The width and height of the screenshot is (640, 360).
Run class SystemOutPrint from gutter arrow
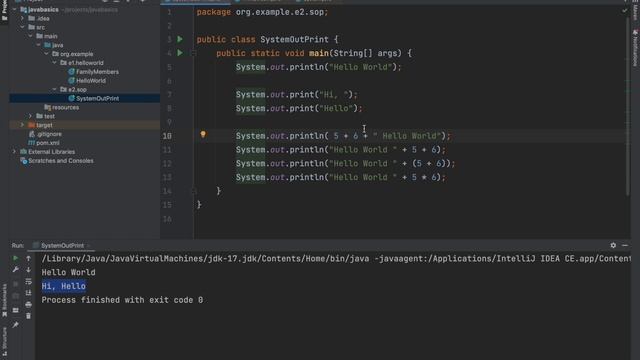coord(180,39)
